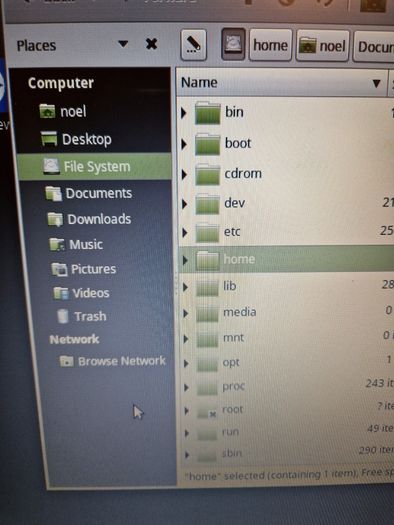Toggle the location edit pencil button

pyautogui.click(x=193, y=45)
